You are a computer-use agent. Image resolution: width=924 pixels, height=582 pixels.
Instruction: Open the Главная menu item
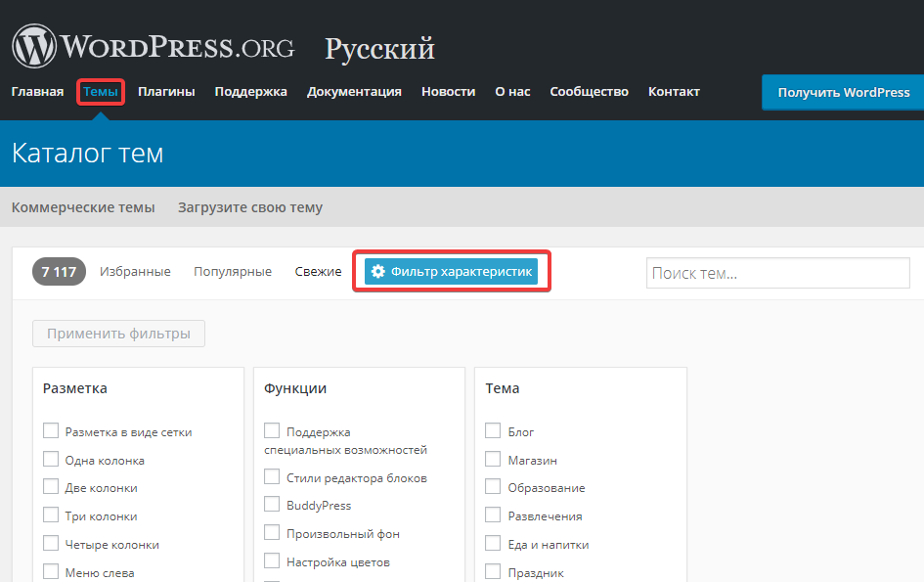37,91
